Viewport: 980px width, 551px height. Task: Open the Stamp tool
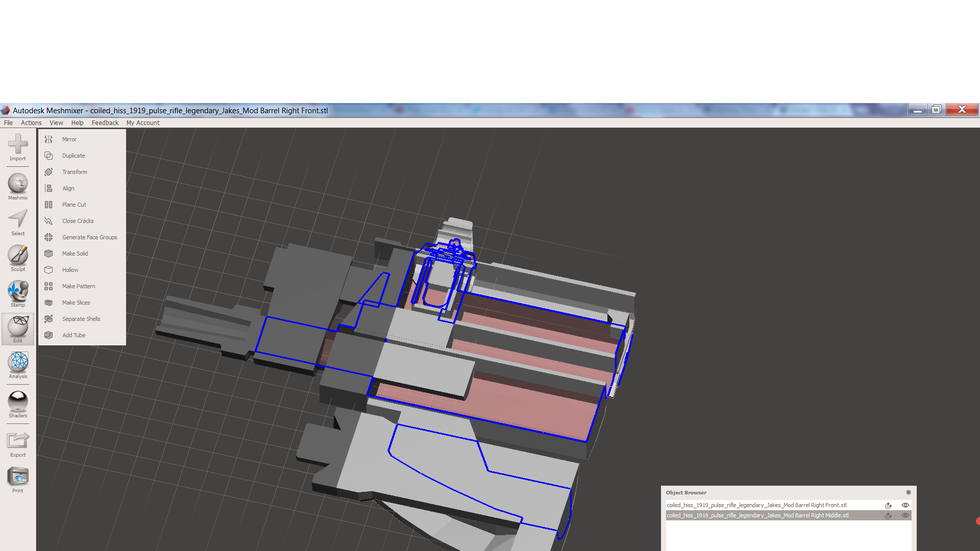(18, 294)
